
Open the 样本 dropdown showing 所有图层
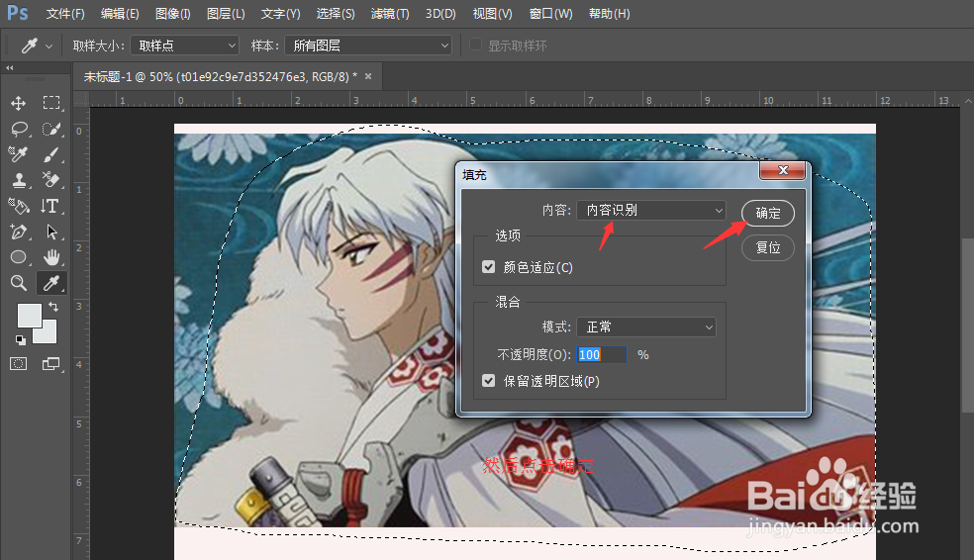(x=368, y=46)
